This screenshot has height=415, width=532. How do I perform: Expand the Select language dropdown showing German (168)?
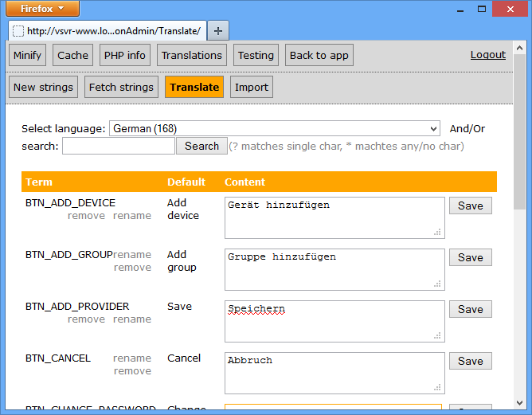pos(275,128)
